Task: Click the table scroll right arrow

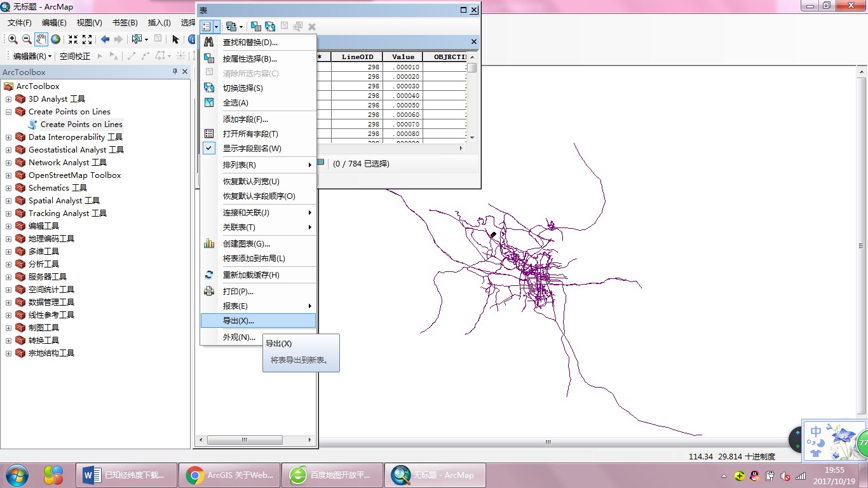Action: pyautogui.click(x=462, y=148)
